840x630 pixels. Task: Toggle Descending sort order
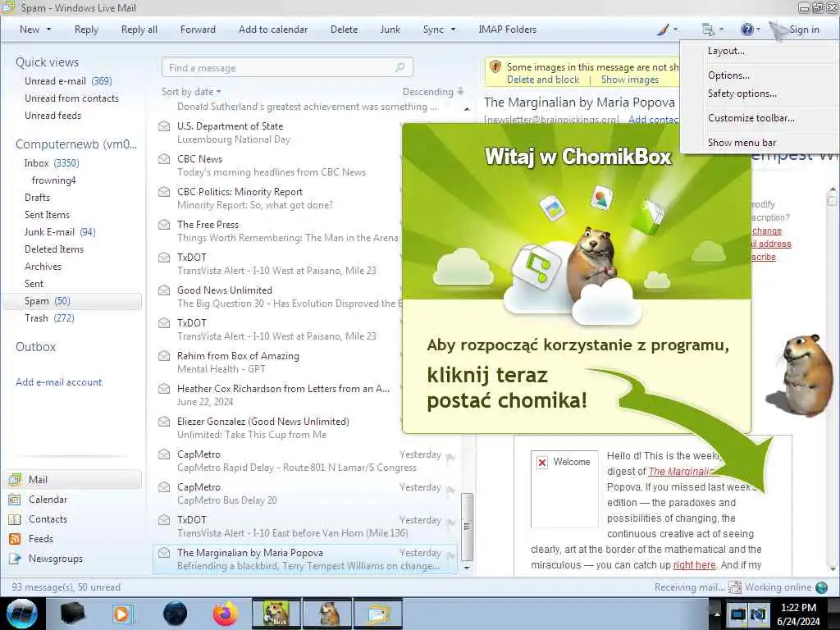[433, 92]
